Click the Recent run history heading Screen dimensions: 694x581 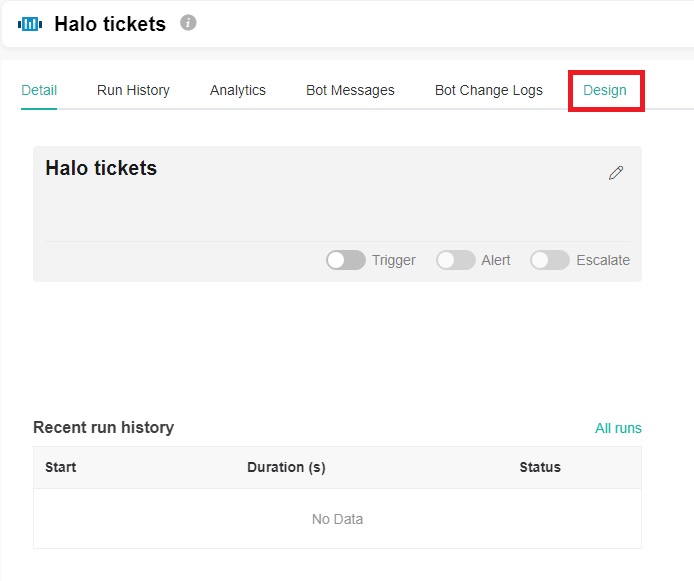tap(103, 427)
